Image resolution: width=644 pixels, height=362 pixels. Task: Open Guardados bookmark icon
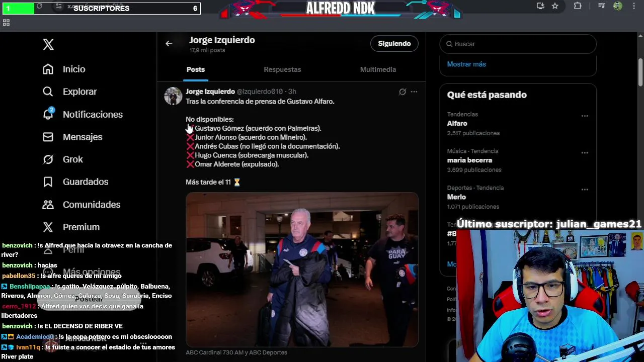click(x=48, y=182)
